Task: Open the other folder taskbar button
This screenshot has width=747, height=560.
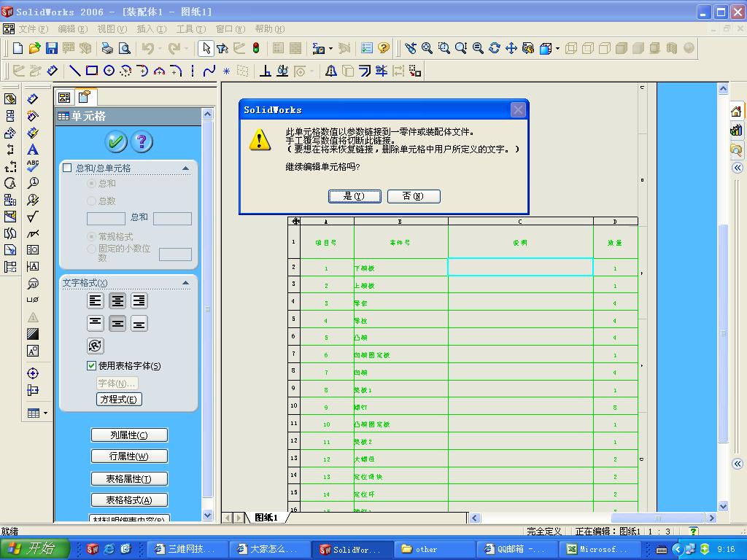Action: point(435,549)
